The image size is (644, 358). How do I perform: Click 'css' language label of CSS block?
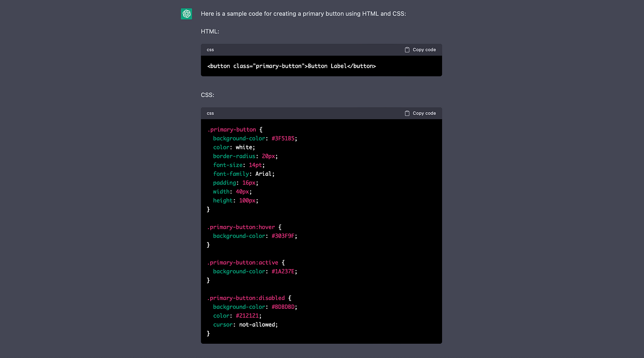pyautogui.click(x=210, y=113)
